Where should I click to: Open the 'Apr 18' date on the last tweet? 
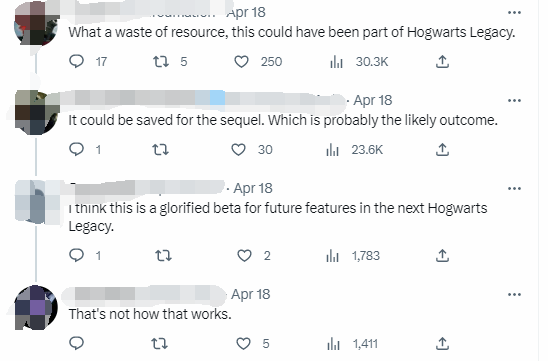point(251,294)
